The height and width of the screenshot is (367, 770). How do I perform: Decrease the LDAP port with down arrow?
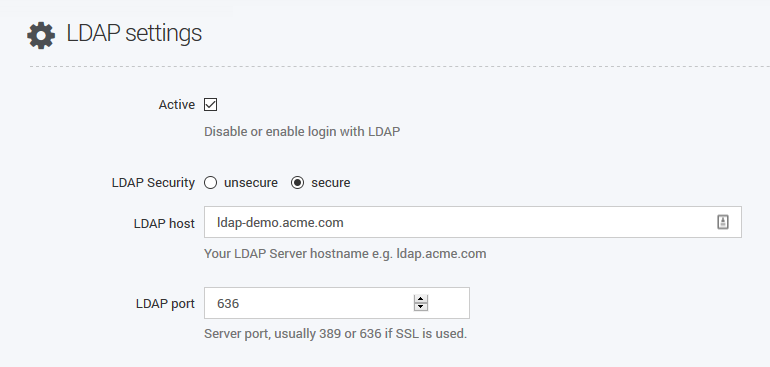tap(421, 307)
